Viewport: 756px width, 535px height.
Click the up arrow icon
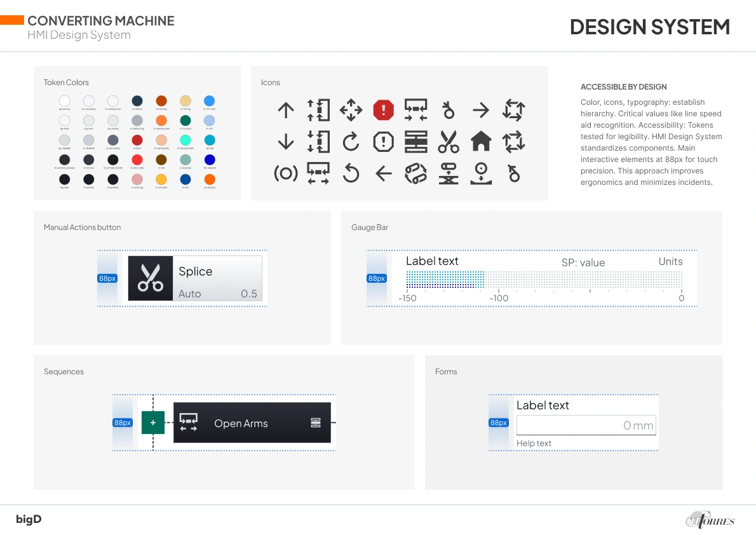[x=286, y=110]
